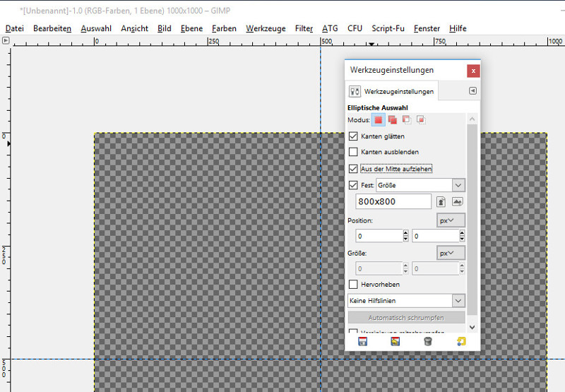Open the Werkzeuge menu
565x392 pixels.
click(x=266, y=29)
